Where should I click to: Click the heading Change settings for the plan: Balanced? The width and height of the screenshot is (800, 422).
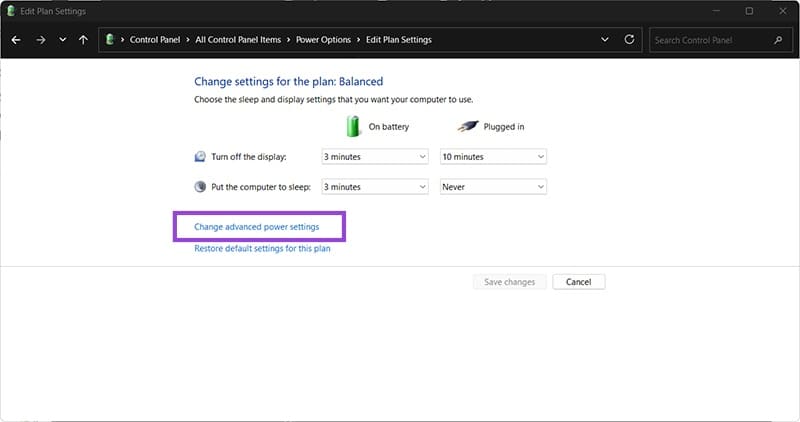click(288, 82)
